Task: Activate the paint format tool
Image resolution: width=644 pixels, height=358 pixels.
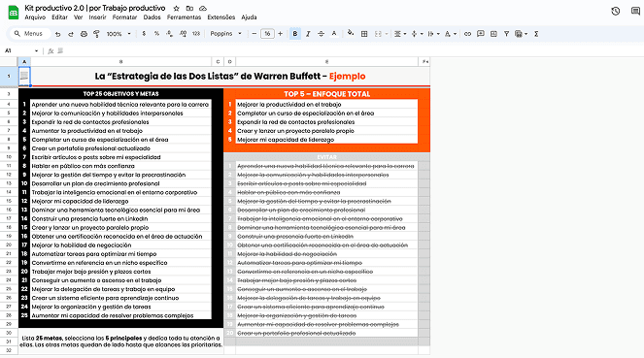Action: coord(96,34)
